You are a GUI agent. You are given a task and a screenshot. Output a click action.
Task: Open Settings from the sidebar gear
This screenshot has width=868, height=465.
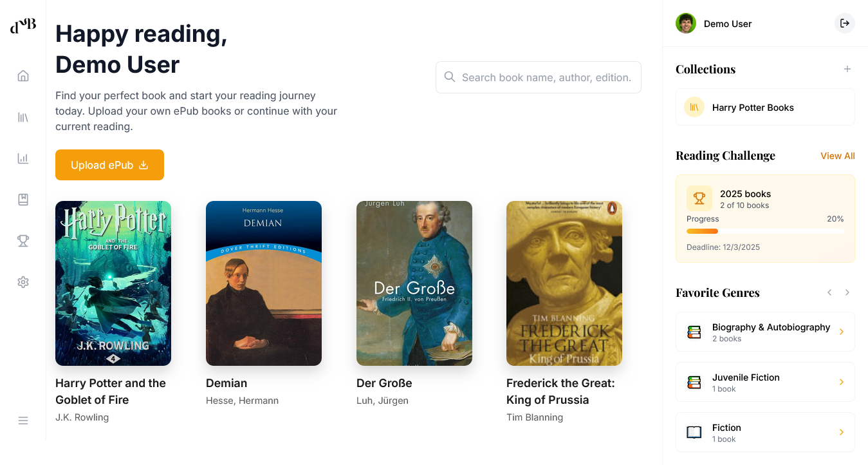pos(23,281)
